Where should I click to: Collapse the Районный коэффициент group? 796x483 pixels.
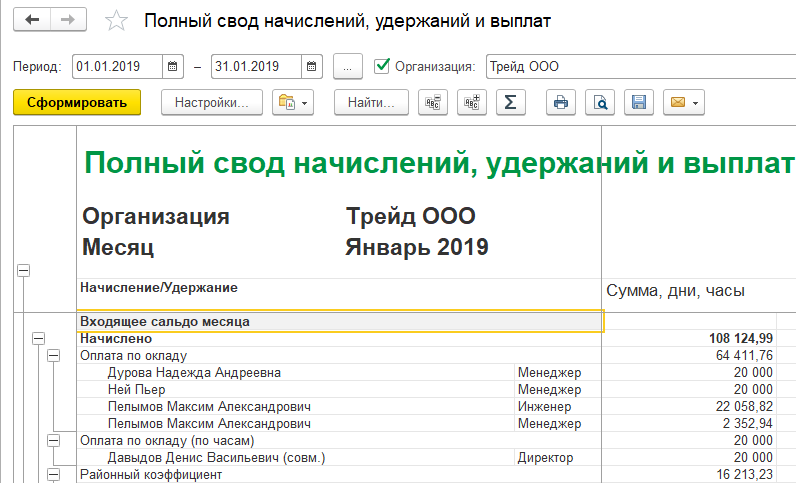pos(54,475)
